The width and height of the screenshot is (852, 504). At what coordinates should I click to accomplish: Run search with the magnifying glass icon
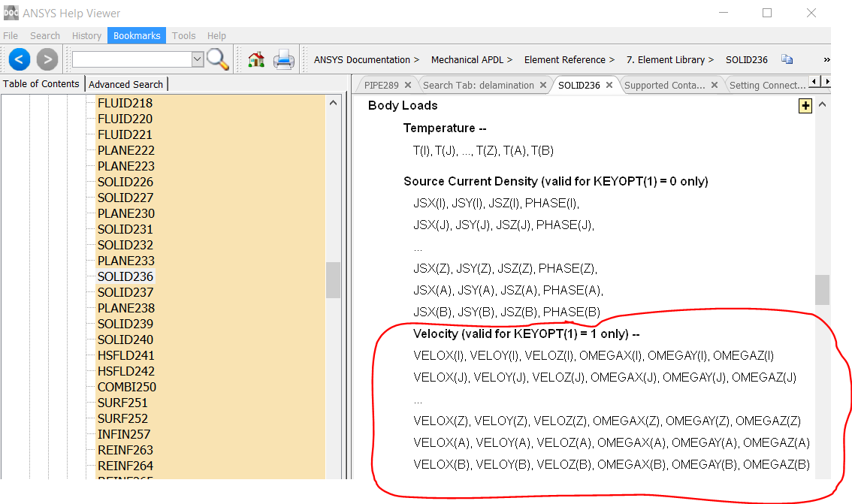(x=218, y=59)
